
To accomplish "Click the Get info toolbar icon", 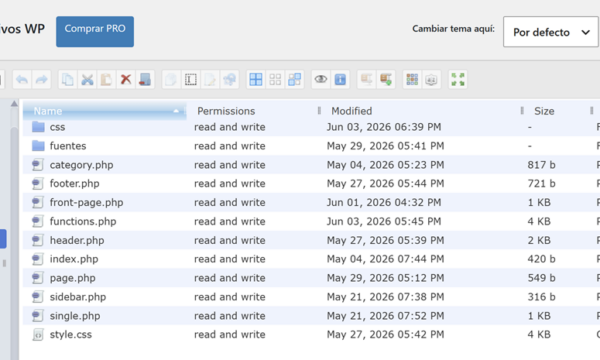I will tap(340, 80).
